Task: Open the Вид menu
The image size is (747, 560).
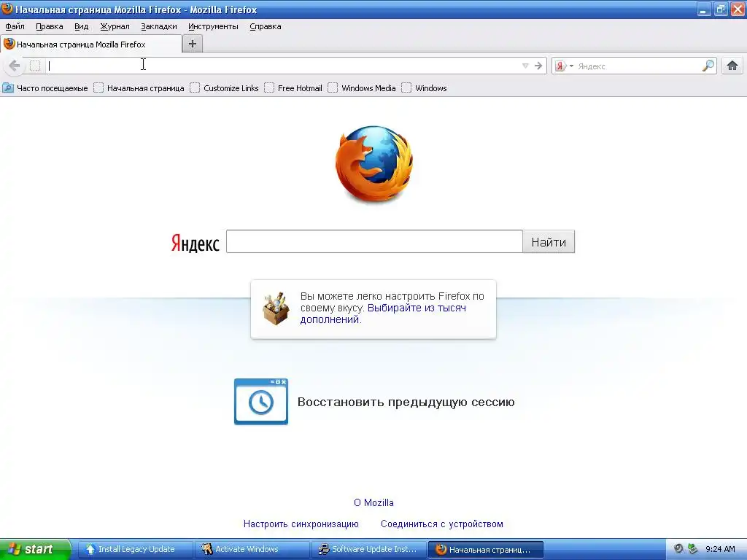Action: 82,27
